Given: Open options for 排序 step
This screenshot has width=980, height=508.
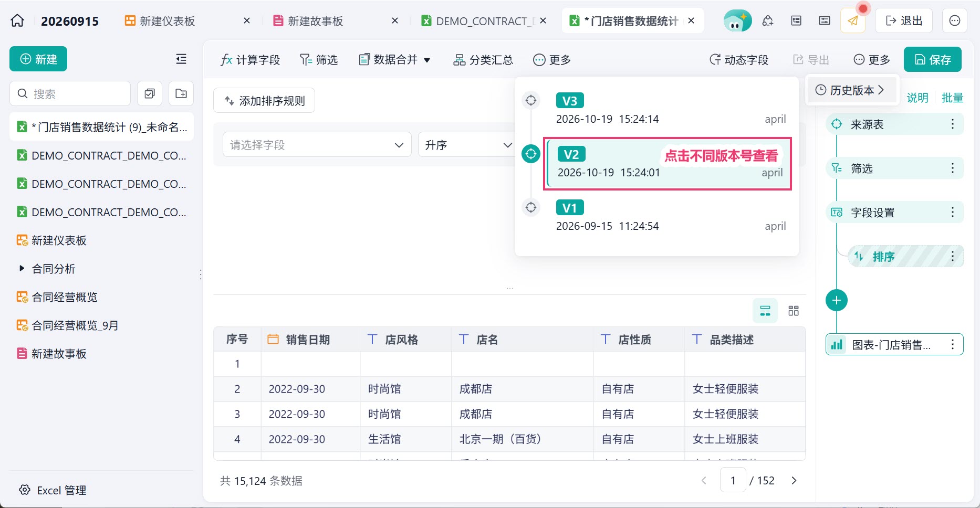Looking at the screenshot, I should (x=953, y=257).
